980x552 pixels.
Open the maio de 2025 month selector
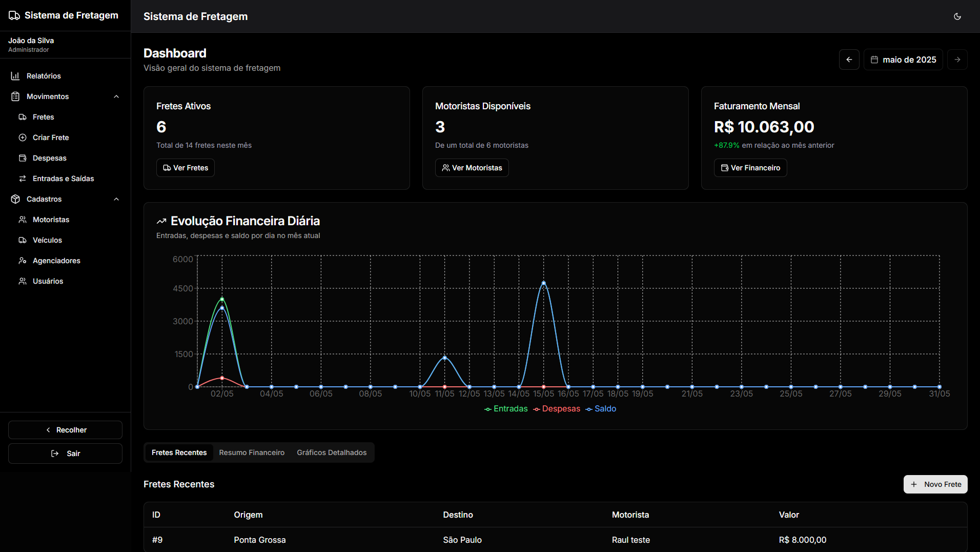pos(903,59)
